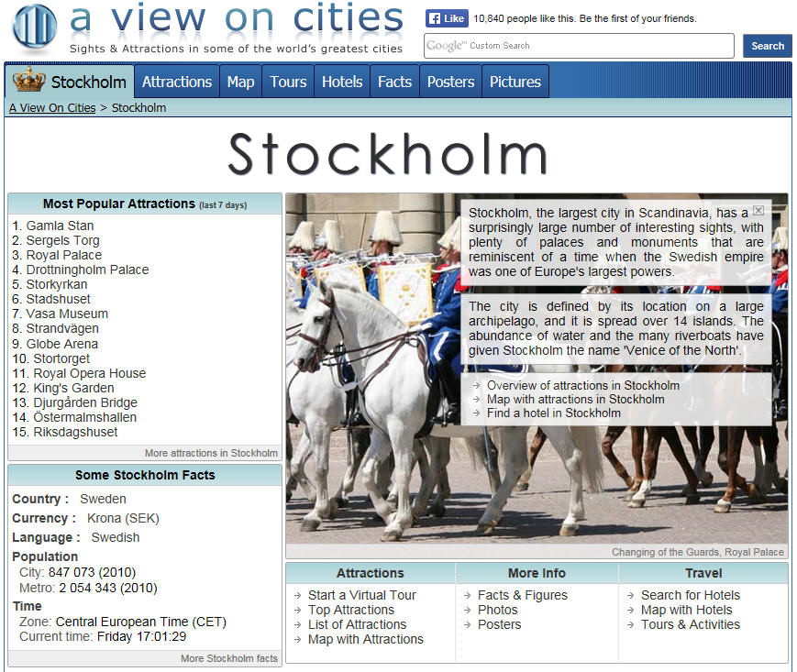The image size is (797, 672).
Task: Open the List of Attractions link
Action: 358,624
